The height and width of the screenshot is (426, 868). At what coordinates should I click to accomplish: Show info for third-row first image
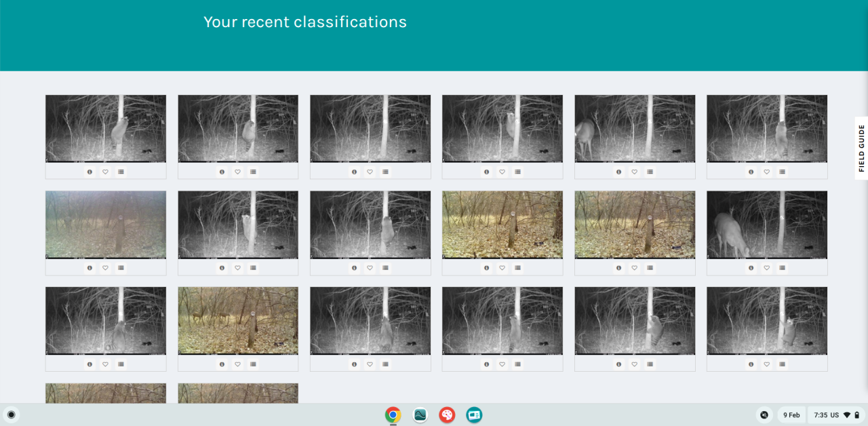(90, 364)
